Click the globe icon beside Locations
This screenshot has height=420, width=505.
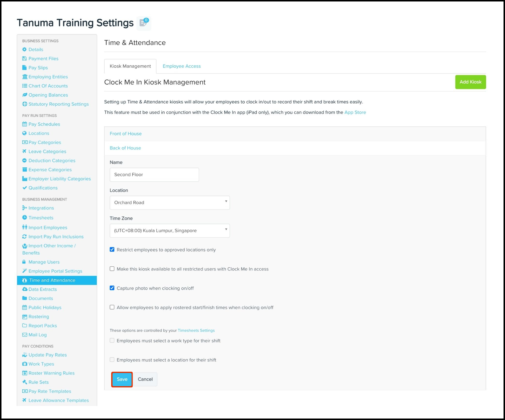(x=24, y=133)
